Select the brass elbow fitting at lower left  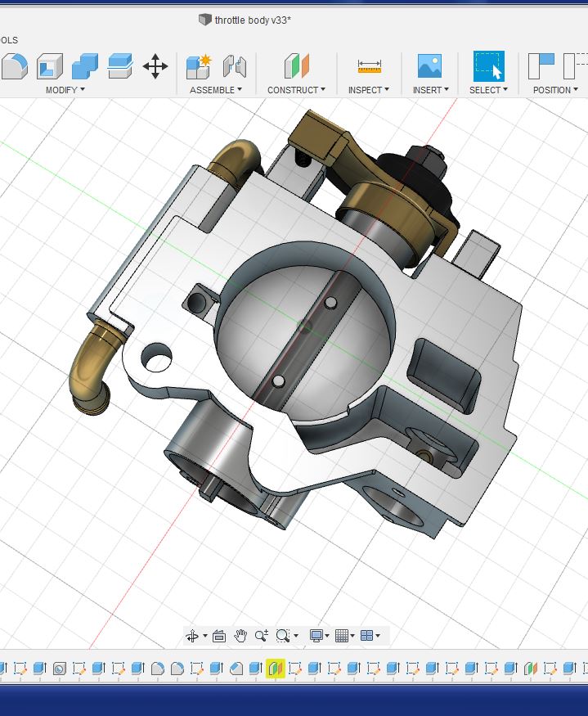pos(93,367)
